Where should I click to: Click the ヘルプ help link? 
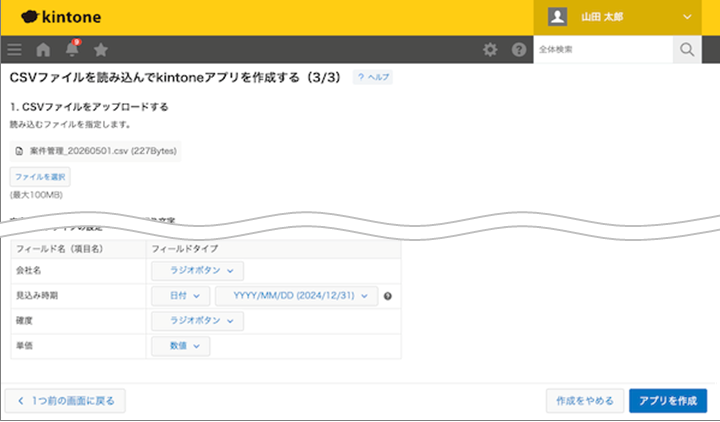coord(373,77)
